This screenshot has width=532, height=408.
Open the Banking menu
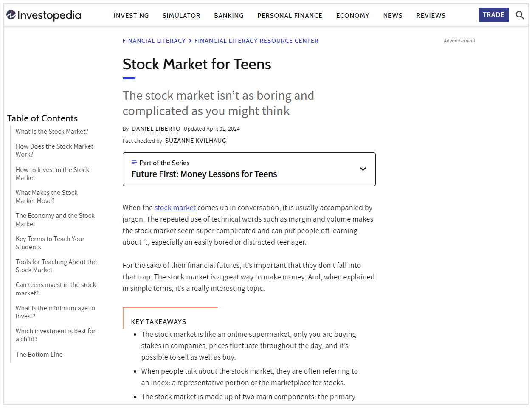[x=229, y=16]
